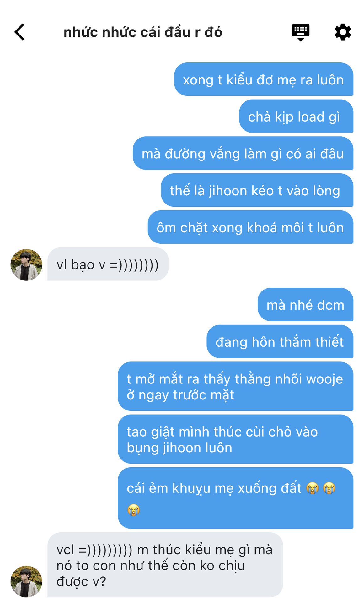
Task: Tap the 'cái ẻm khuỵu mẹ xuống đất' message
Action: (235, 498)
